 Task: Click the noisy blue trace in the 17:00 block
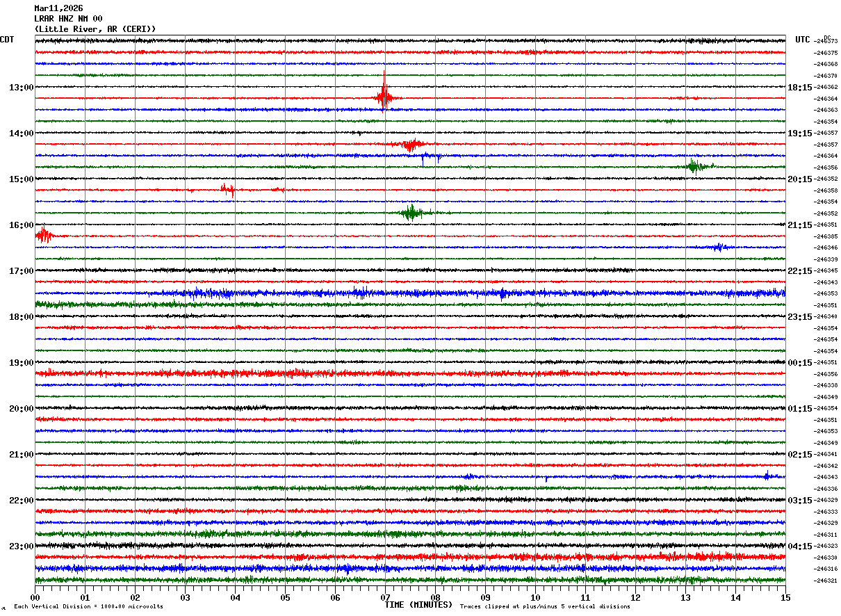coord(410,293)
